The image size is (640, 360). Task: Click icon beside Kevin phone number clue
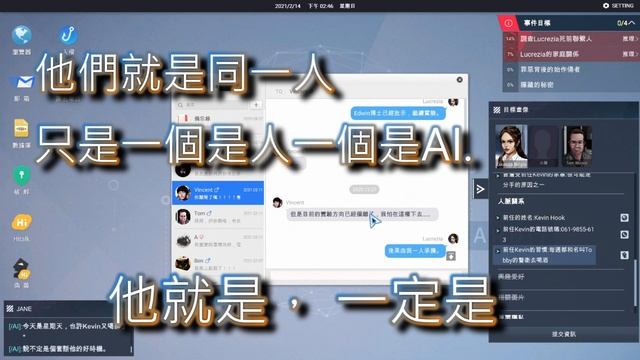[x=624, y=234]
